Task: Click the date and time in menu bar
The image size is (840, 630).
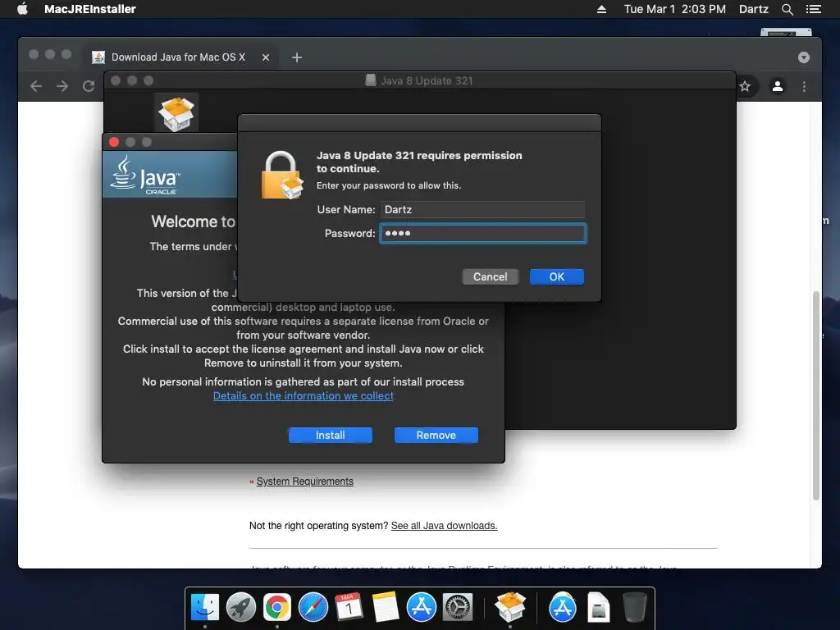Action: [x=674, y=9]
